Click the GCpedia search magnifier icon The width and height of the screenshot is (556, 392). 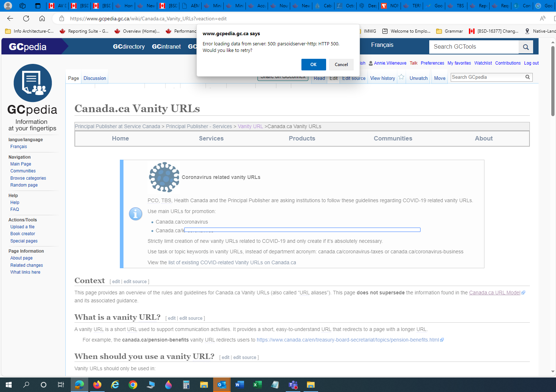tap(527, 77)
